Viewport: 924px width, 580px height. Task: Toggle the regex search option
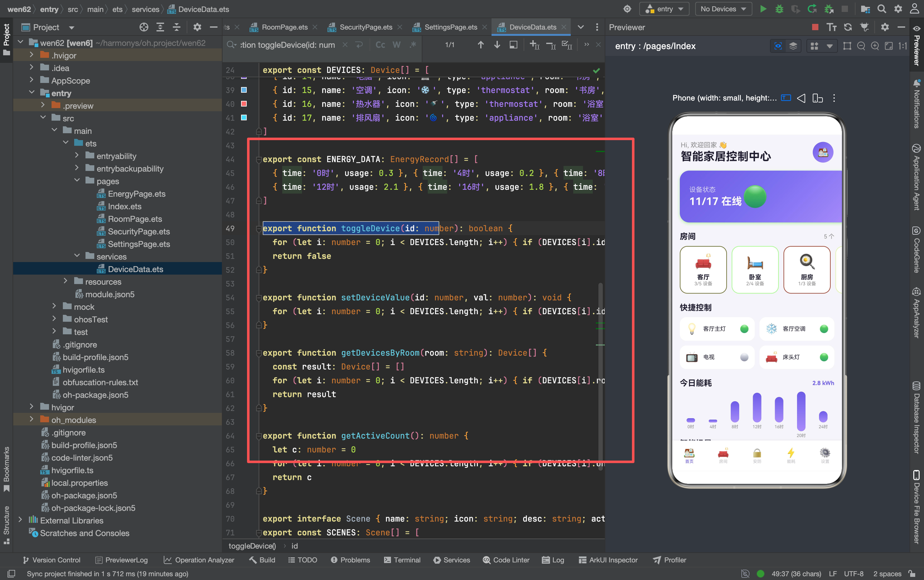tap(412, 45)
